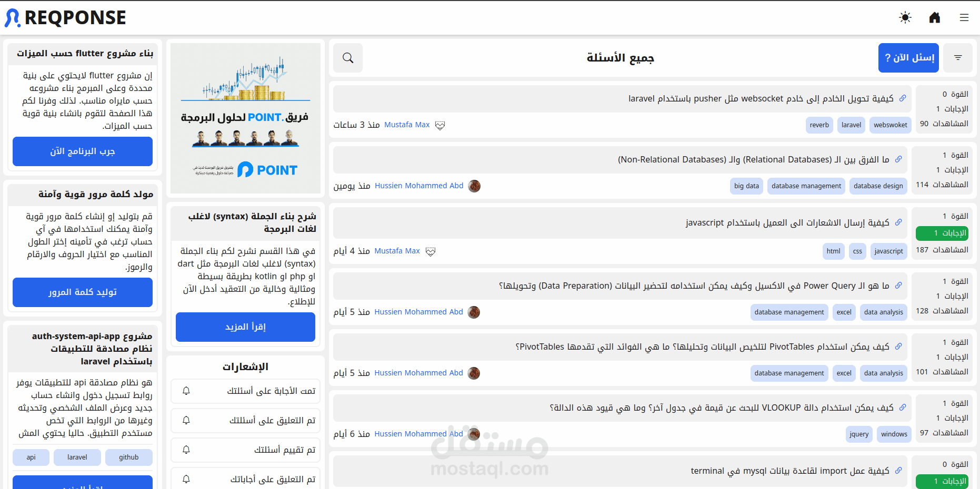Open notification 'تم تقييم أسئلتك'

click(x=245, y=450)
